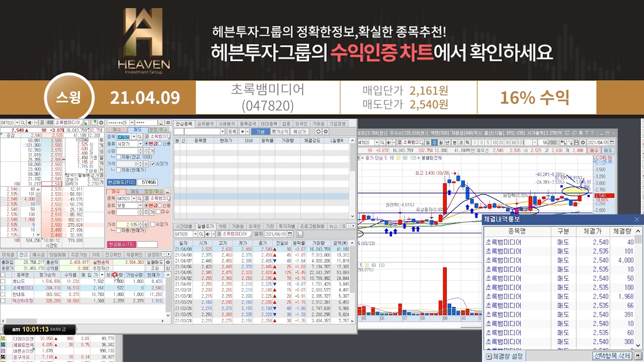Screen dimensions: 644x362
Task: Open 투자자별 tab
Action: [x=287, y=226]
